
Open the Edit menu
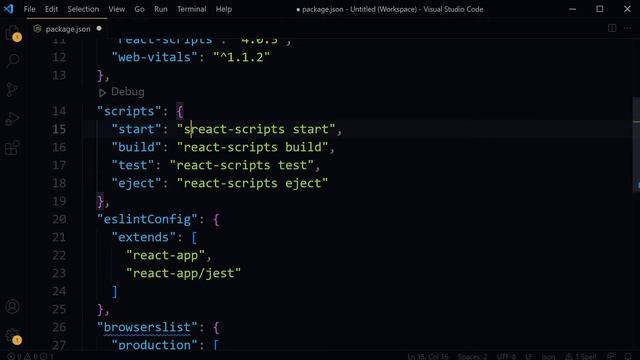point(51,9)
